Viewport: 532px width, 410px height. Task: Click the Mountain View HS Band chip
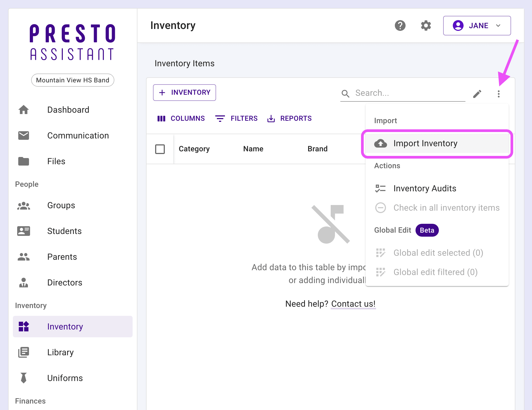73,80
